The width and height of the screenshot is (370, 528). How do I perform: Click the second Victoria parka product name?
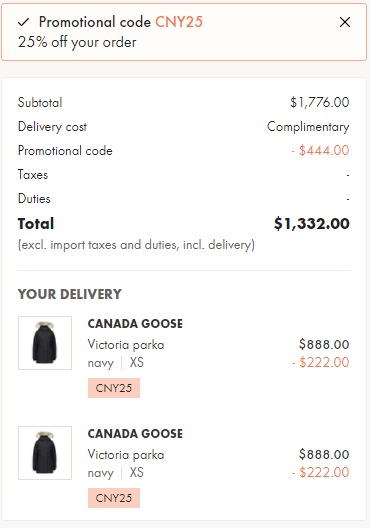coord(126,455)
